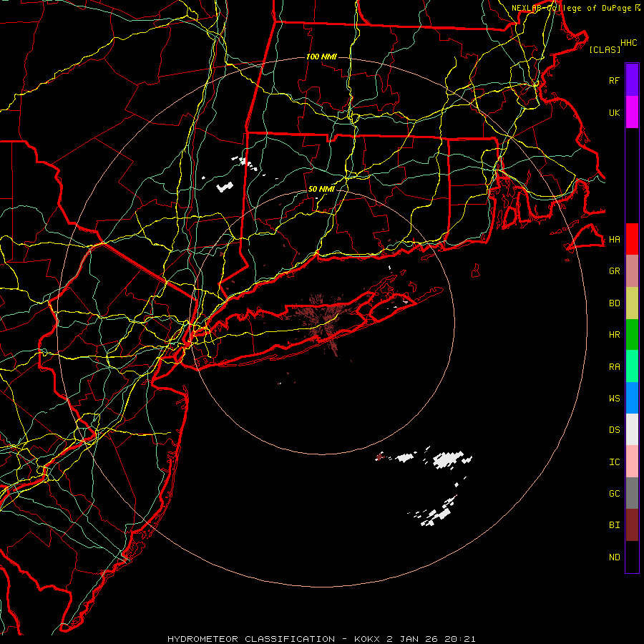Click the DS white legend swatch

[x=632, y=429]
